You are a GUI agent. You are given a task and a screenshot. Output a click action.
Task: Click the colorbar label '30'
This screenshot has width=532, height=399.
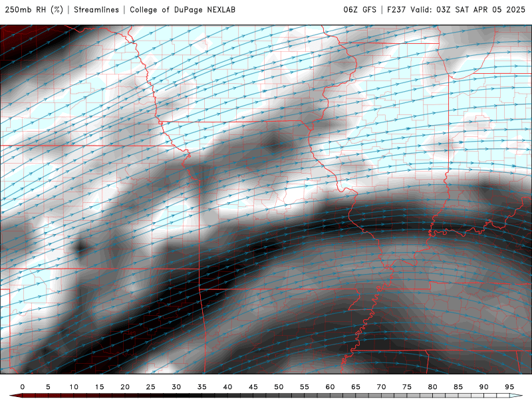[x=176, y=387]
